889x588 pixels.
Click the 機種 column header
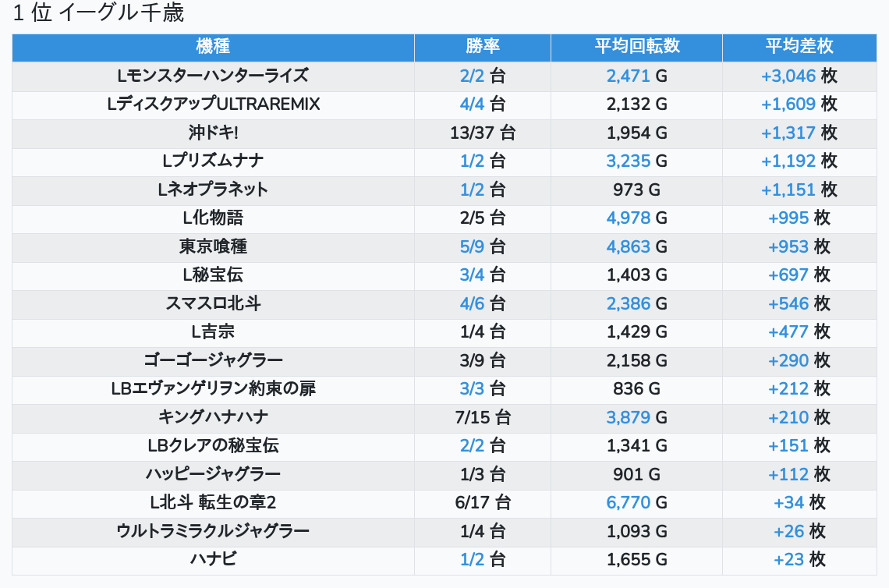[x=213, y=47]
